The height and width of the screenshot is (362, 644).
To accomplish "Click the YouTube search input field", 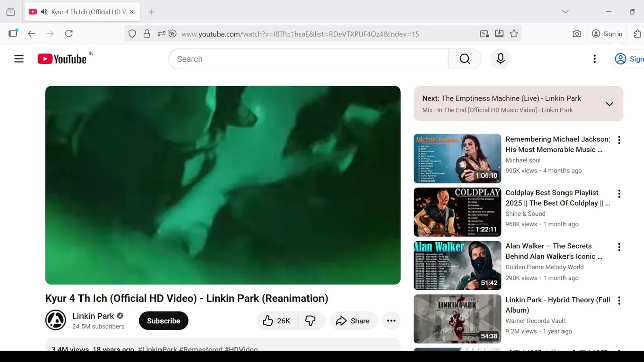I will (x=308, y=59).
